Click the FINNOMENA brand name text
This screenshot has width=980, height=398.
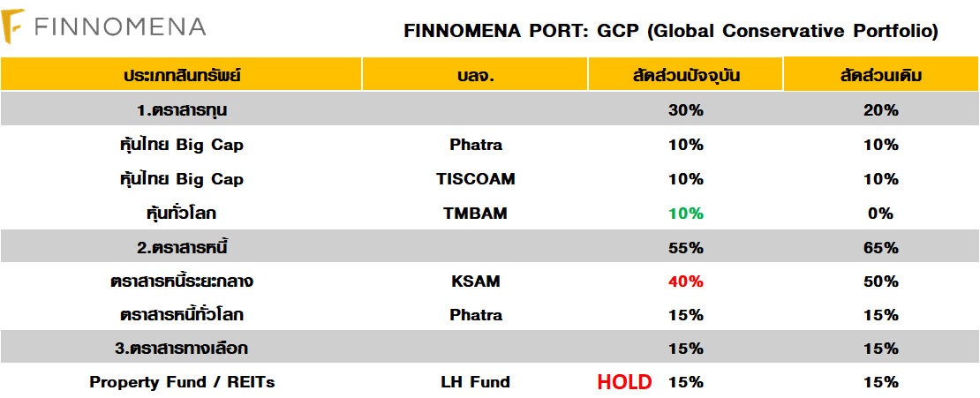pos(120,26)
